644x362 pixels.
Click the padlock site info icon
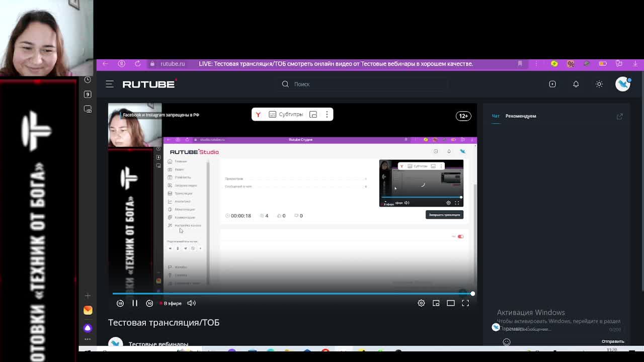point(152,64)
